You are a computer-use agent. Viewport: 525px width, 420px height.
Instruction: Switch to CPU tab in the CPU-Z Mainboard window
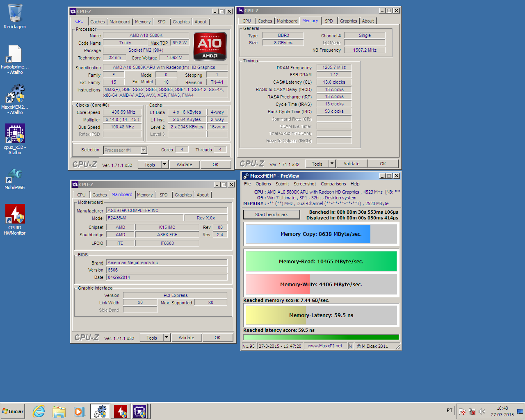(82, 195)
